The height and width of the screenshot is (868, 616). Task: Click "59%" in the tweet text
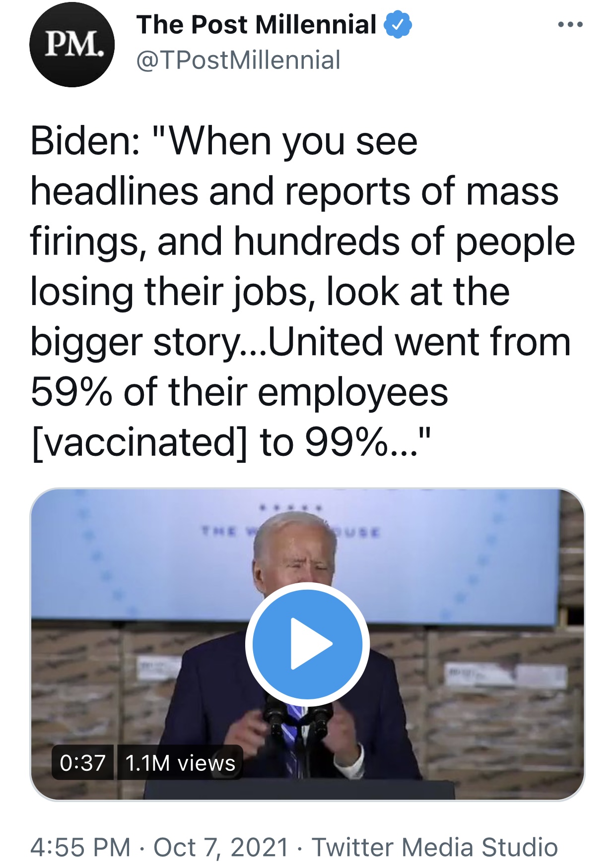[x=71, y=392]
